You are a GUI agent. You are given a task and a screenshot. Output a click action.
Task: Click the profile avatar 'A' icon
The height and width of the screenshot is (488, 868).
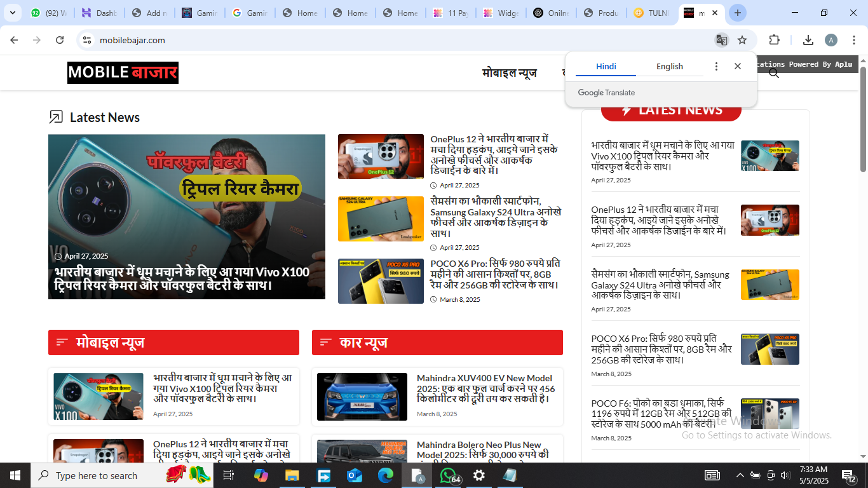click(831, 40)
